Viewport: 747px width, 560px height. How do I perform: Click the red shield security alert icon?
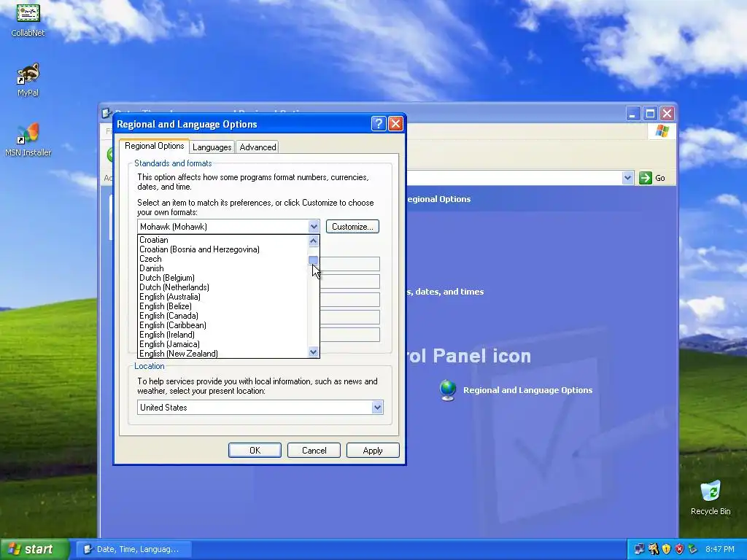tap(679, 549)
